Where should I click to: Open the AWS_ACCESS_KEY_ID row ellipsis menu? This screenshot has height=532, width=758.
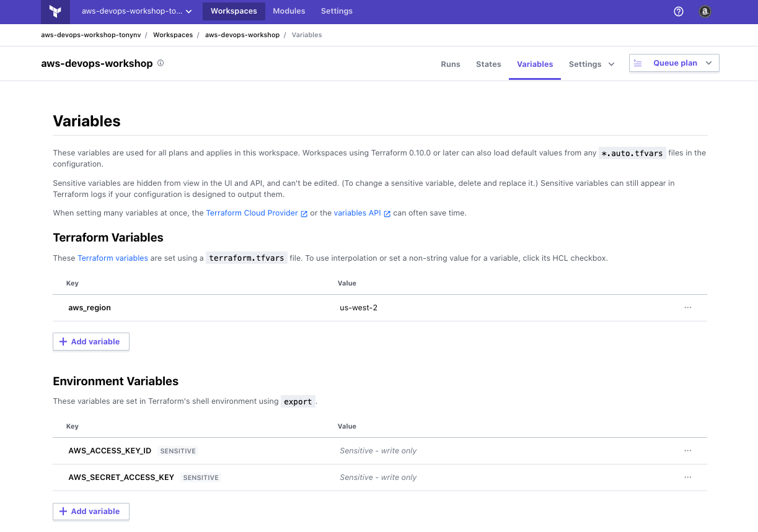(x=688, y=451)
